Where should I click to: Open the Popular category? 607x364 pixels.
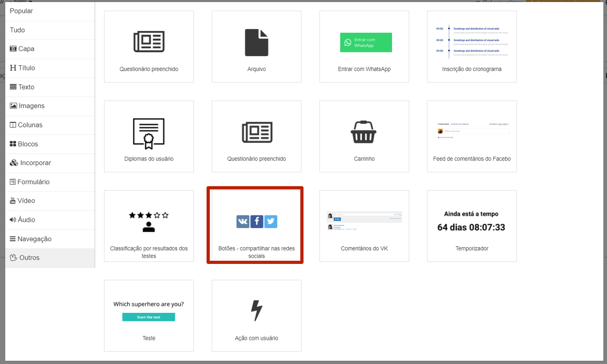coord(21,11)
